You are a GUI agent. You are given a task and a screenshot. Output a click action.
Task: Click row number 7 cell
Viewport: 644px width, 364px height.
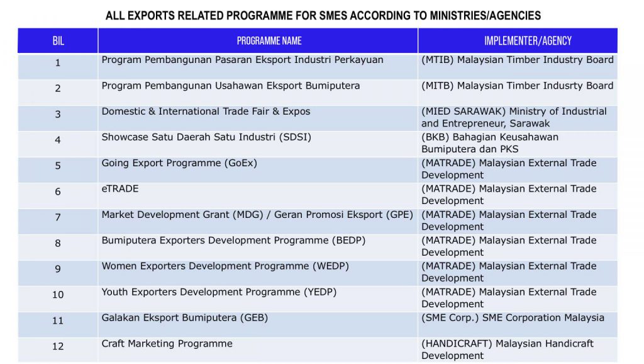(58, 221)
